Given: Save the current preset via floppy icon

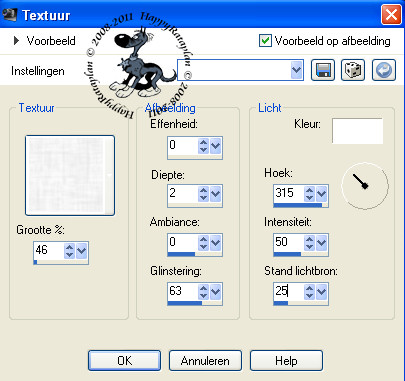Looking at the screenshot, I should (323, 70).
